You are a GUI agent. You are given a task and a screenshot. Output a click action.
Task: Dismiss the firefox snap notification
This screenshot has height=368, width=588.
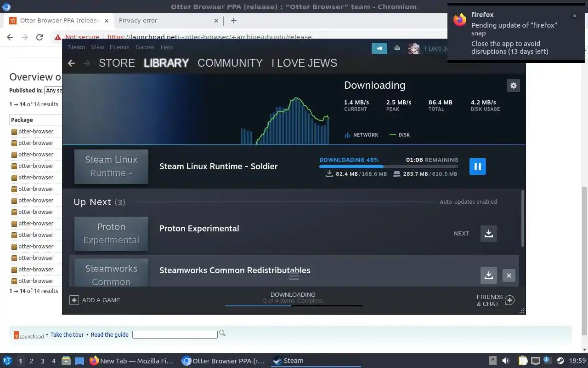[574, 16]
